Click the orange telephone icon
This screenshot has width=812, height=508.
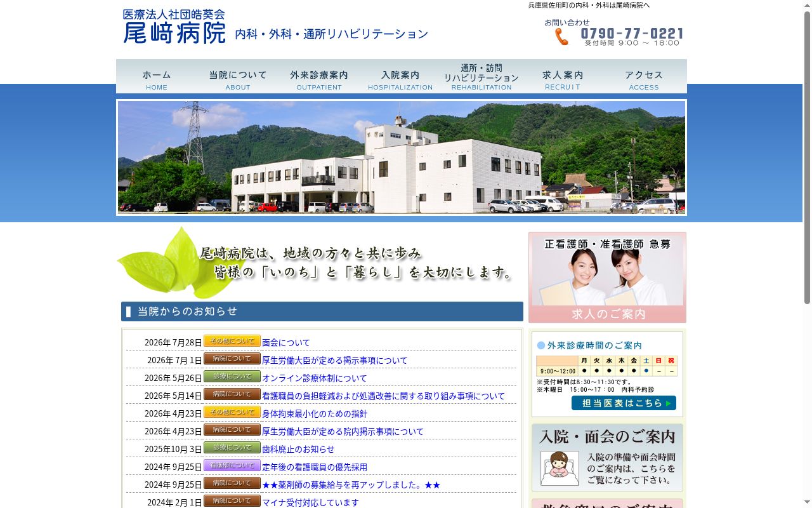[x=561, y=36]
